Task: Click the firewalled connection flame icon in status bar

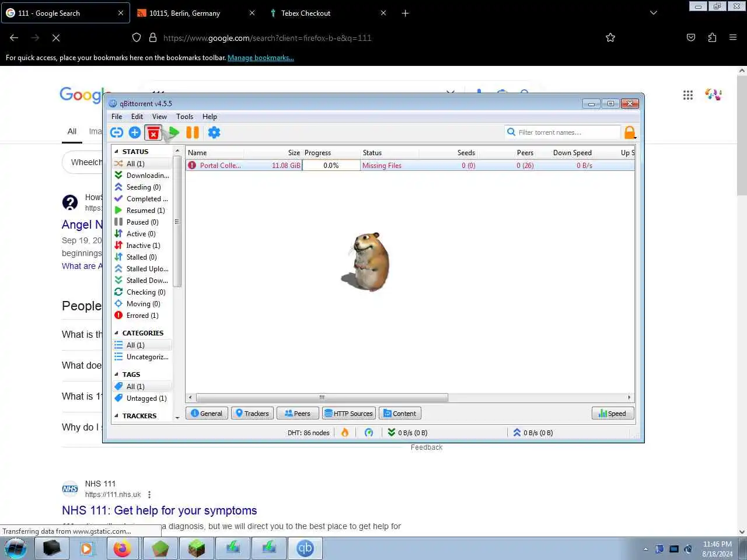Action: coord(345,432)
